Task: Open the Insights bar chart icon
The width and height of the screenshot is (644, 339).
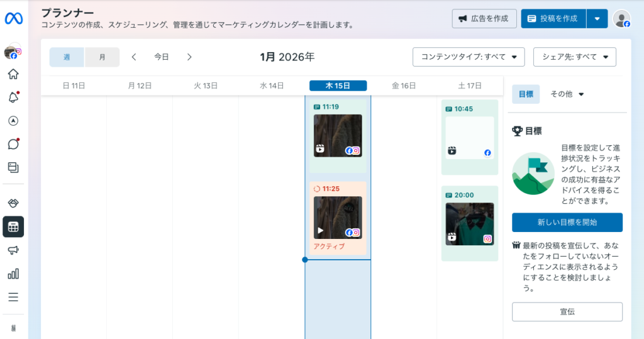Action: click(x=13, y=274)
